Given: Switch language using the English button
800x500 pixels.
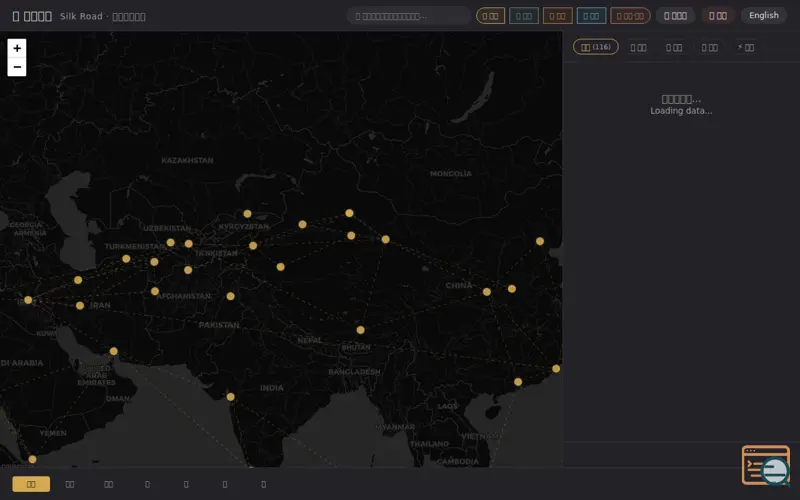Looking at the screenshot, I should (763, 15).
